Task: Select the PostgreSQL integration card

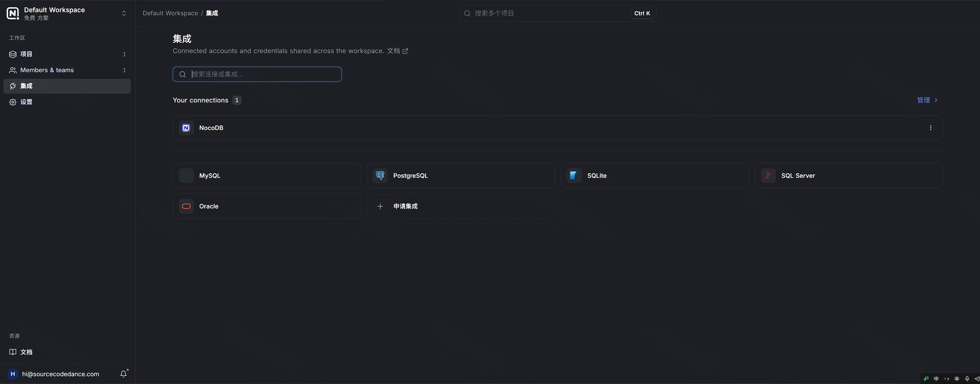Action: 461,176
